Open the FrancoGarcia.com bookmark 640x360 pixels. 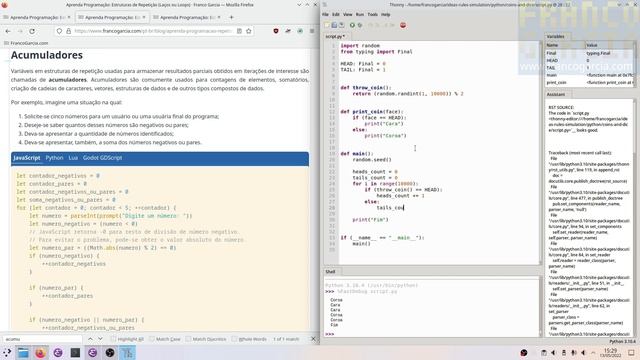pyautogui.click(x=26, y=43)
